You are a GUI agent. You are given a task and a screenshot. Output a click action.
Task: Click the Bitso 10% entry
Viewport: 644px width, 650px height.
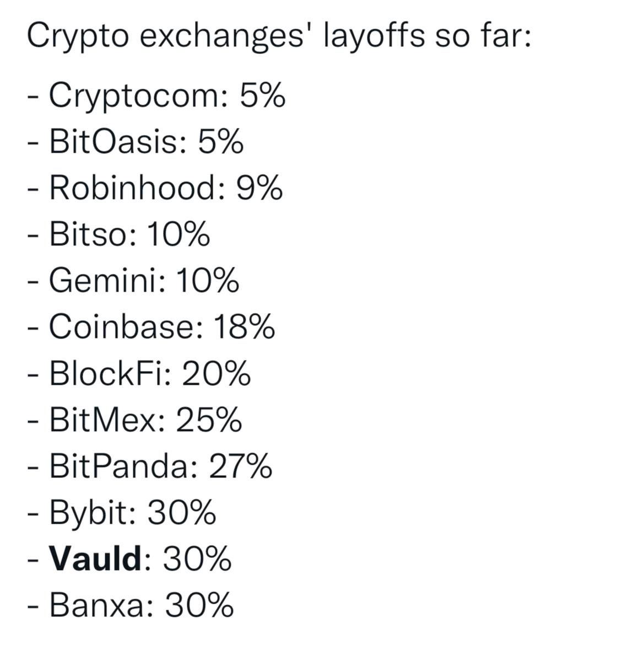tap(119, 234)
